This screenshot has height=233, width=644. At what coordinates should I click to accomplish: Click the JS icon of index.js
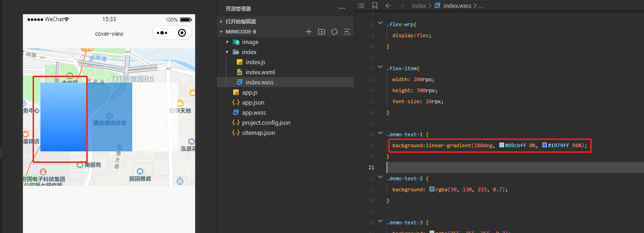(x=239, y=62)
